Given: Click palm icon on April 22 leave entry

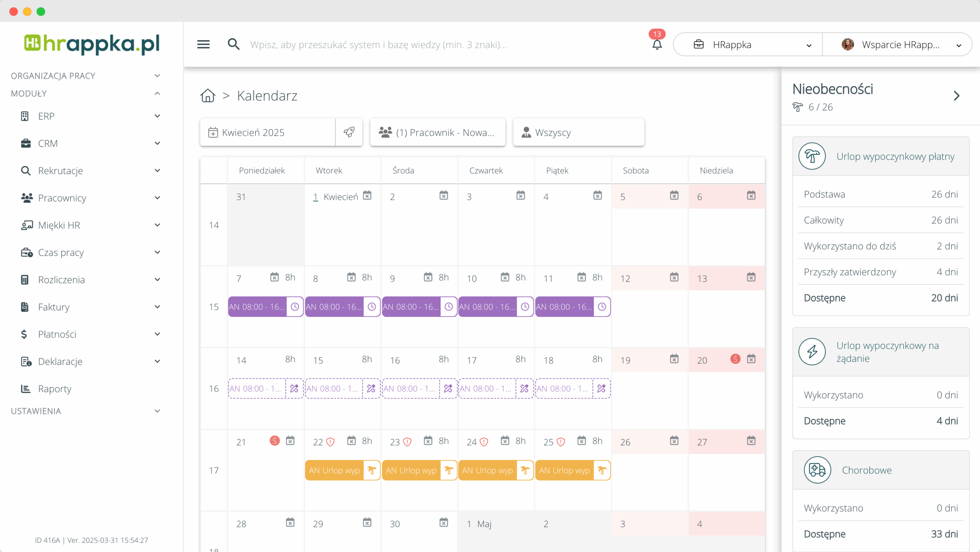Looking at the screenshot, I should click(x=371, y=470).
